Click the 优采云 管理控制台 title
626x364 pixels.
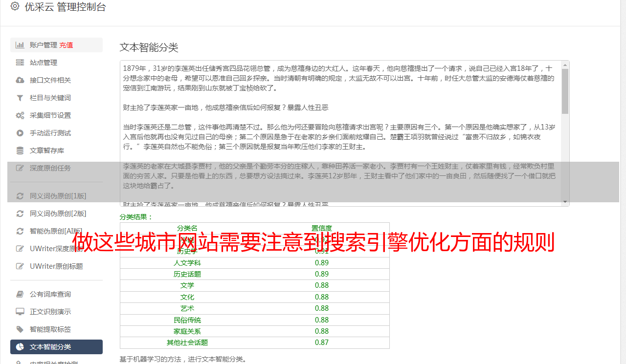(65, 7)
